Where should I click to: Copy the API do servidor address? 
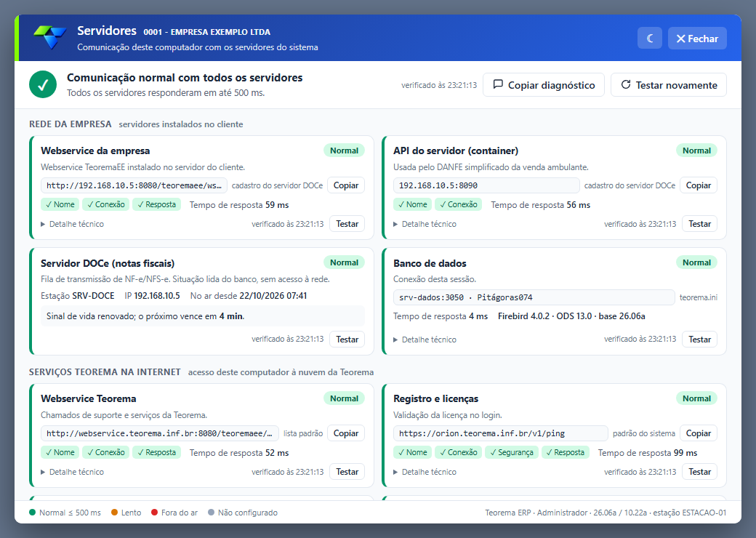698,185
